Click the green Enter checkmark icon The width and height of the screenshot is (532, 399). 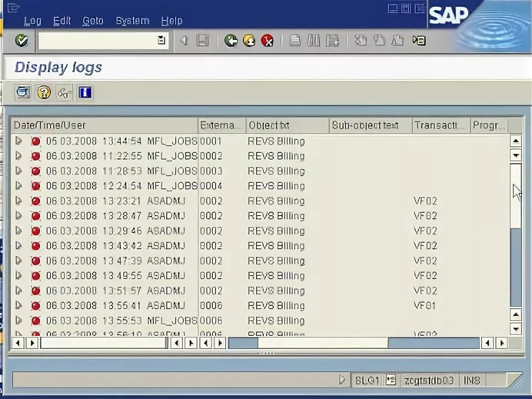(x=22, y=40)
